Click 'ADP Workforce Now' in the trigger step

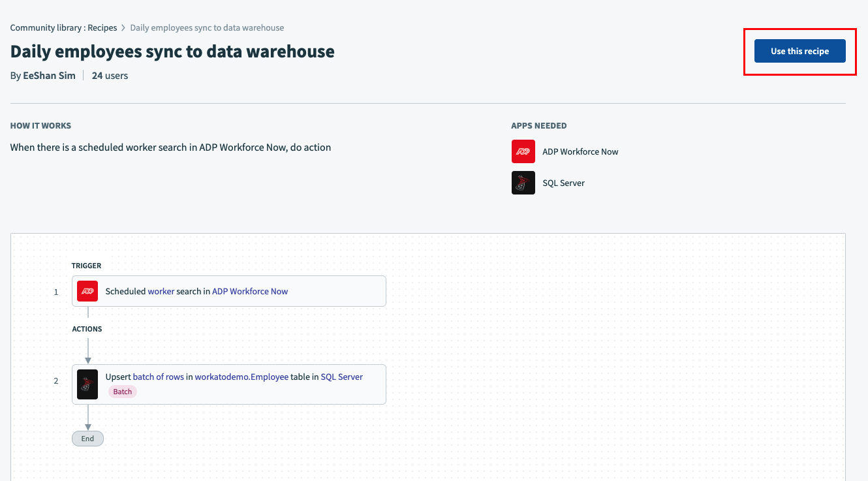[x=250, y=291]
